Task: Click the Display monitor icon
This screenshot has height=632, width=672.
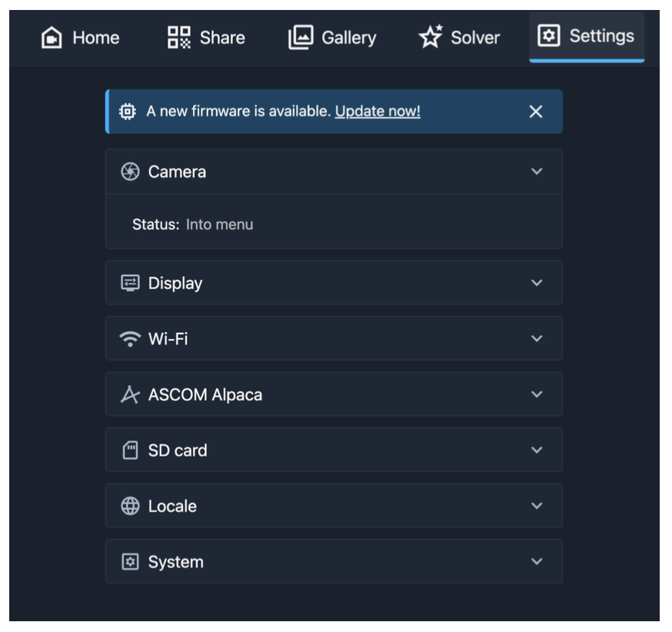Action: pyautogui.click(x=130, y=284)
